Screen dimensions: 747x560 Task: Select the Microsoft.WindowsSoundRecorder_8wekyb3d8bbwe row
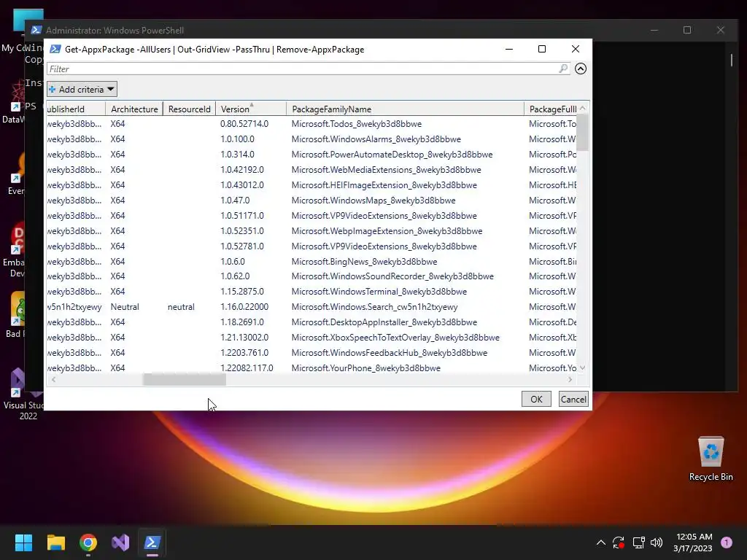pos(311,276)
